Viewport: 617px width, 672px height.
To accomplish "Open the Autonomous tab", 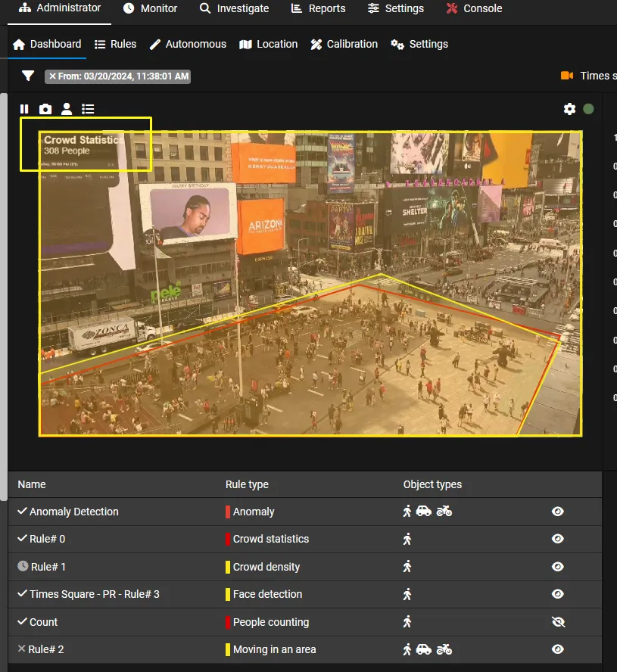I will pyautogui.click(x=188, y=44).
